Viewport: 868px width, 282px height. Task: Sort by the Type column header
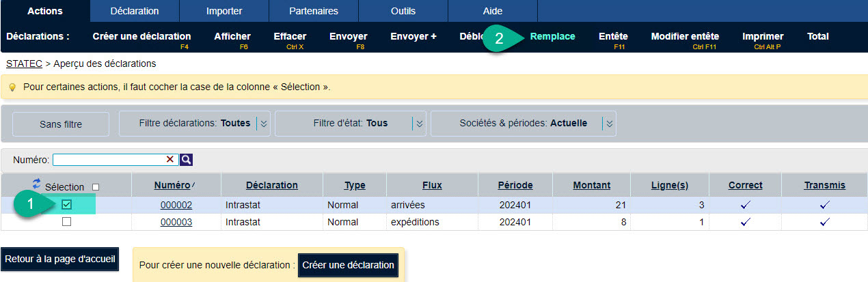355,185
